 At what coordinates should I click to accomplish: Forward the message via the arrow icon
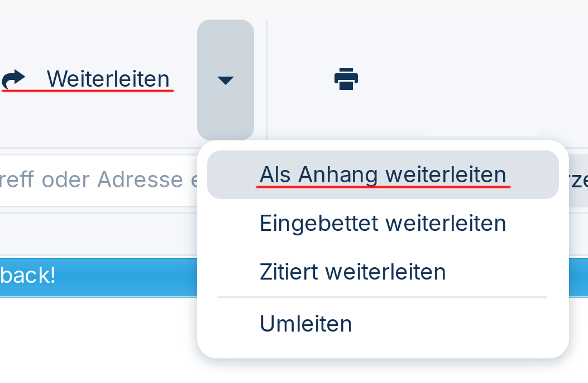[x=14, y=79]
